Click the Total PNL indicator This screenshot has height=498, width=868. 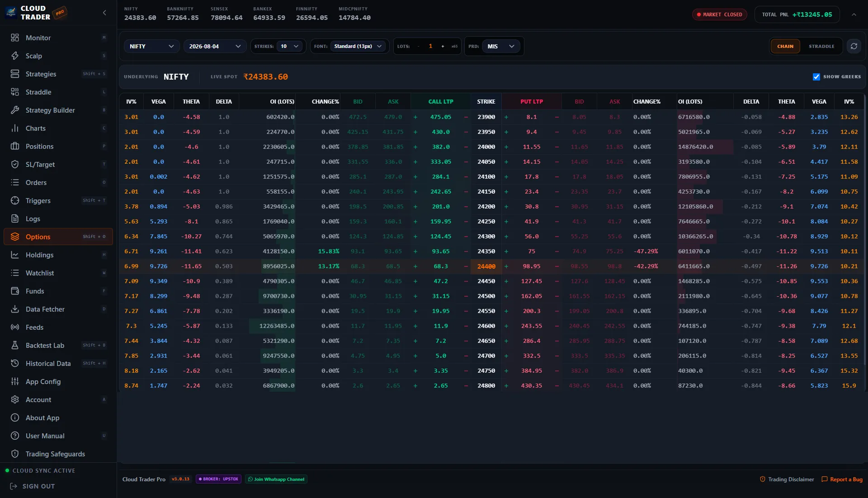[797, 14]
